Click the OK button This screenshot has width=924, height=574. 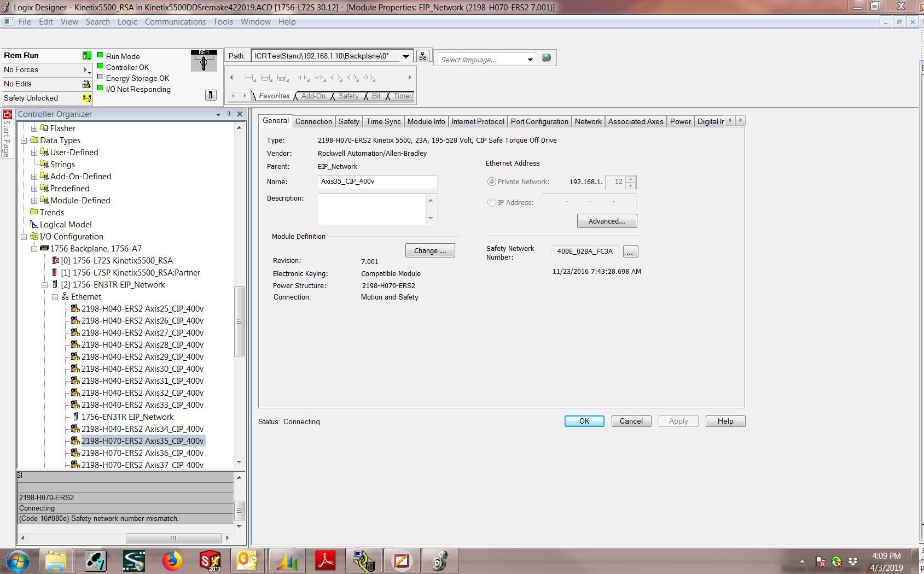point(584,421)
